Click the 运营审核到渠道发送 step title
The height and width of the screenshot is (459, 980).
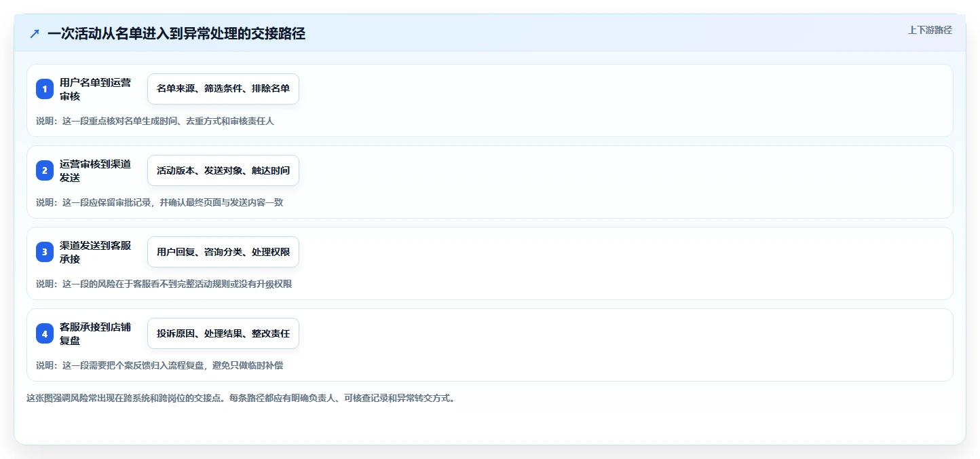point(95,170)
